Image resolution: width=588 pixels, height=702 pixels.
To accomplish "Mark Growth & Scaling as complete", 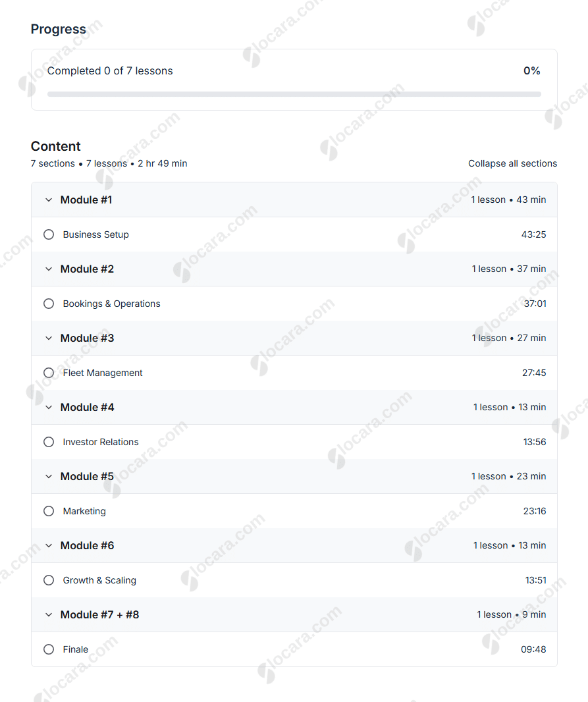I will click(49, 580).
